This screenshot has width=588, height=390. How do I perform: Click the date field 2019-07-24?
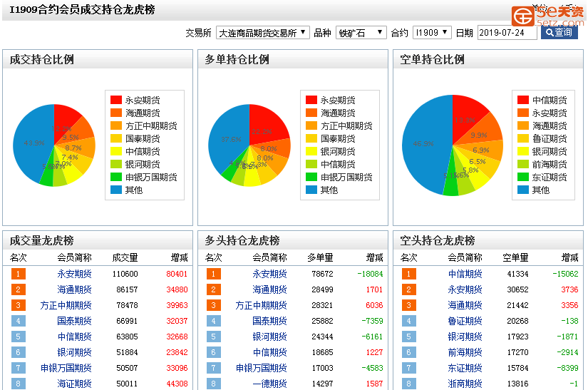click(x=507, y=33)
